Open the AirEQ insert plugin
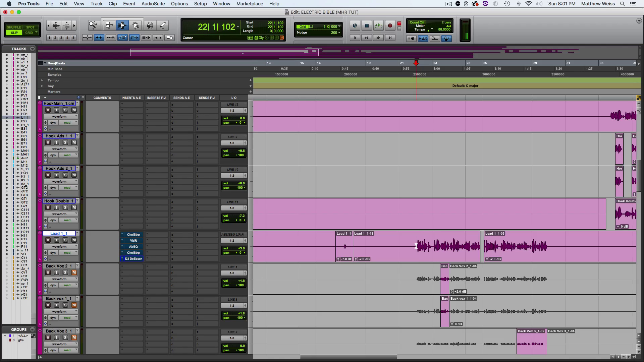This screenshot has width=644, height=362. tap(133, 247)
